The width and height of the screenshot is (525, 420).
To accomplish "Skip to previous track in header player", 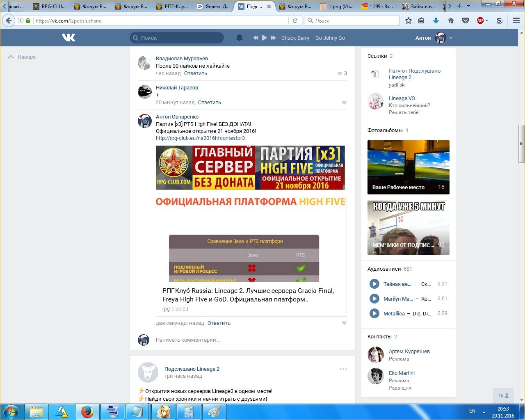I will [256, 38].
